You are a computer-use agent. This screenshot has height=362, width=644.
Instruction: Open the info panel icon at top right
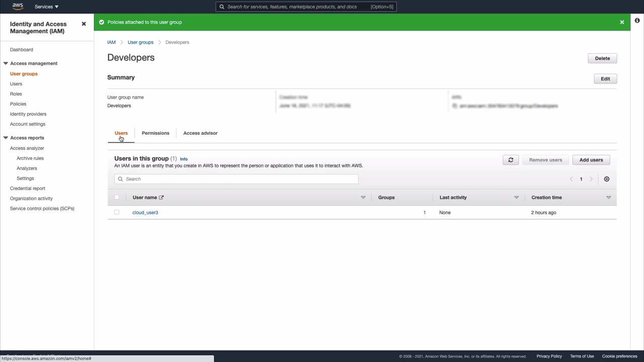point(637,21)
